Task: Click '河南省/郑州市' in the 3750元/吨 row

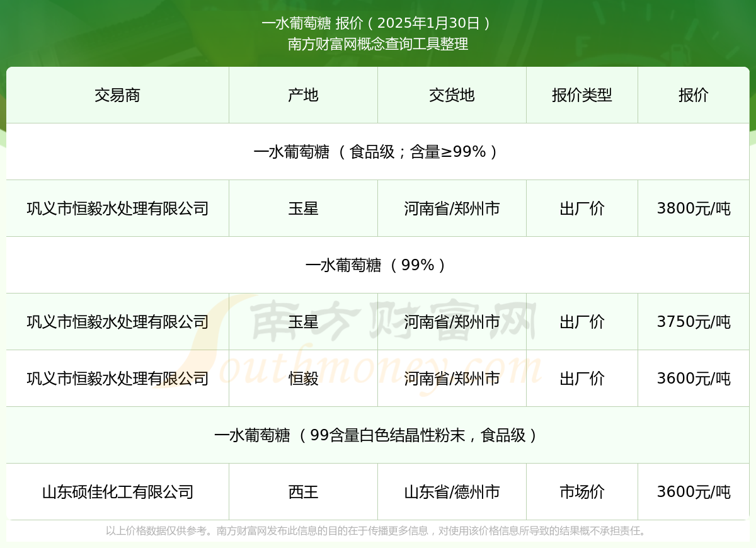Action: (x=452, y=322)
